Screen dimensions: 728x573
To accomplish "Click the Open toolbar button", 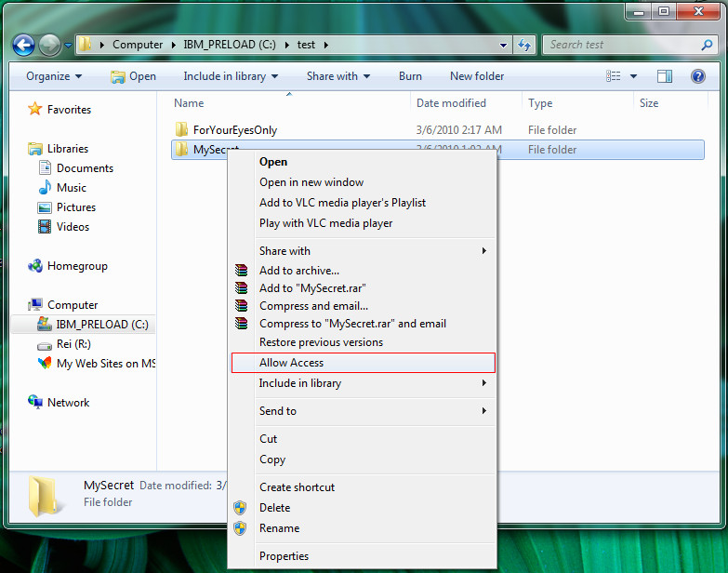I will coord(133,76).
